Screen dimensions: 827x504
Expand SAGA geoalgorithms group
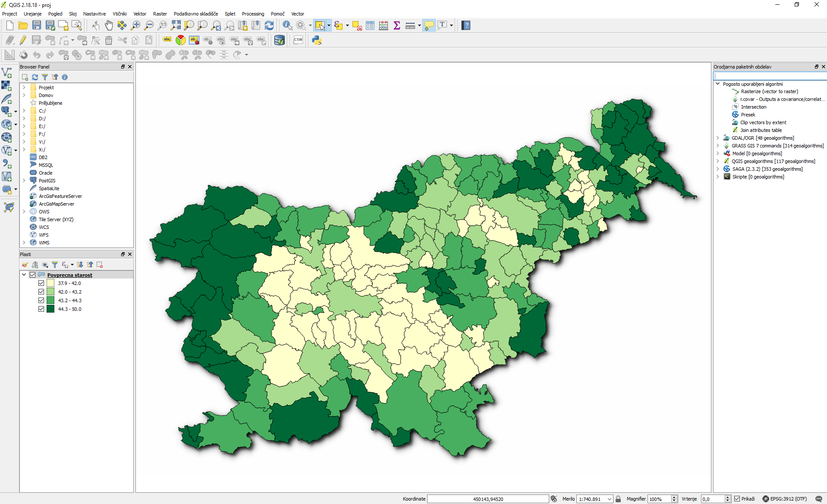[718, 169]
